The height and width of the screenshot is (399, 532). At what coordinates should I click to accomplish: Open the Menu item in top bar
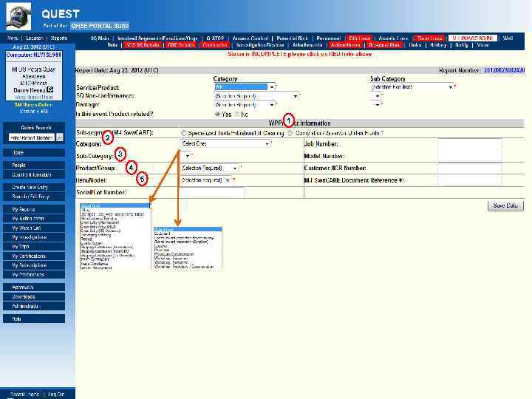pyautogui.click(x=13, y=38)
